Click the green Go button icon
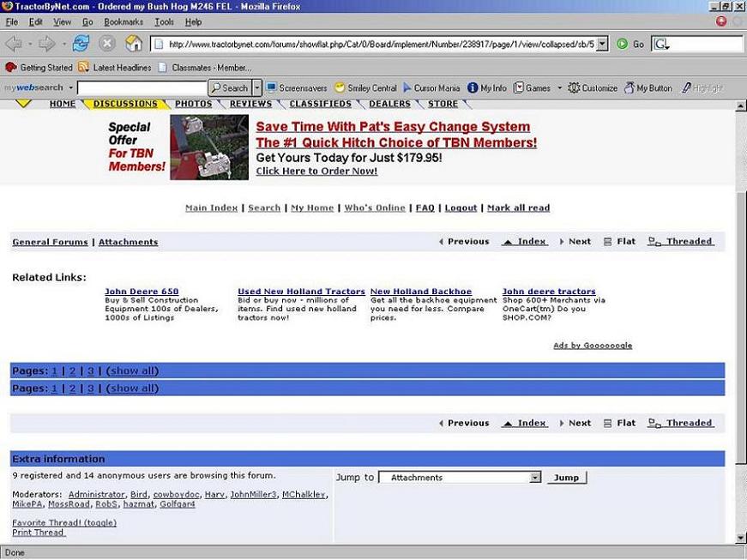The height and width of the screenshot is (560, 747). 622,44
